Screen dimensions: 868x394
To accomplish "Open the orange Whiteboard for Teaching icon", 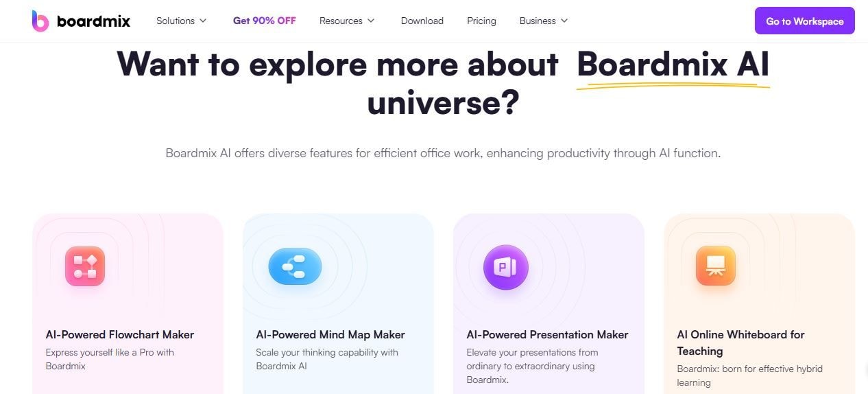I will tap(716, 266).
